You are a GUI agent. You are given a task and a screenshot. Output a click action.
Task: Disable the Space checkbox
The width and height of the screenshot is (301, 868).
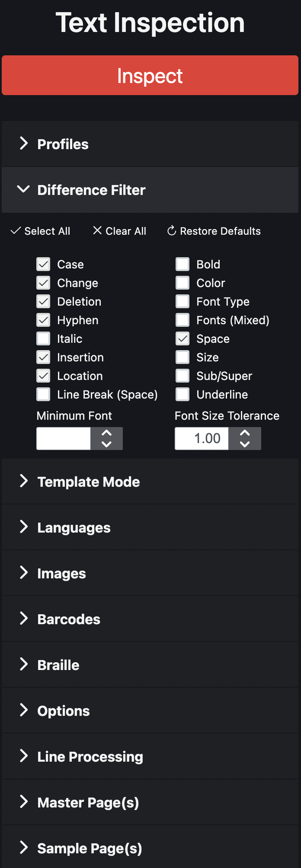pos(183,338)
